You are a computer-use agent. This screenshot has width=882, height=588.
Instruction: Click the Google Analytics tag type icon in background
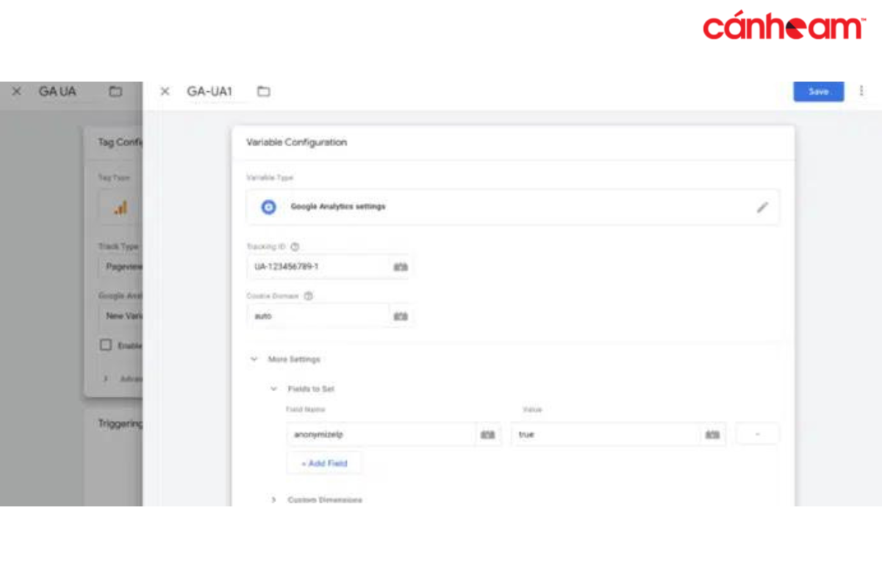coord(120,208)
